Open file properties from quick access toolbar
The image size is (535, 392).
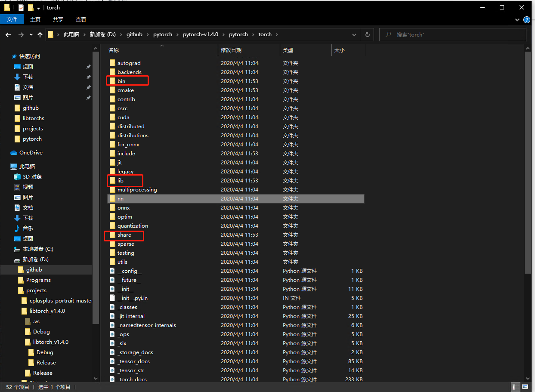pyautogui.click(x=20, y=7)
